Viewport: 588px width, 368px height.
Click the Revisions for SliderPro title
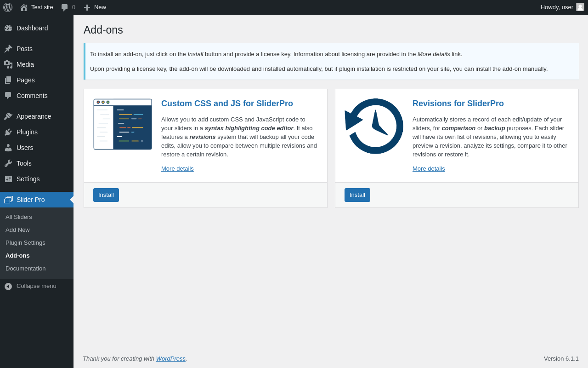pos(458,104)
